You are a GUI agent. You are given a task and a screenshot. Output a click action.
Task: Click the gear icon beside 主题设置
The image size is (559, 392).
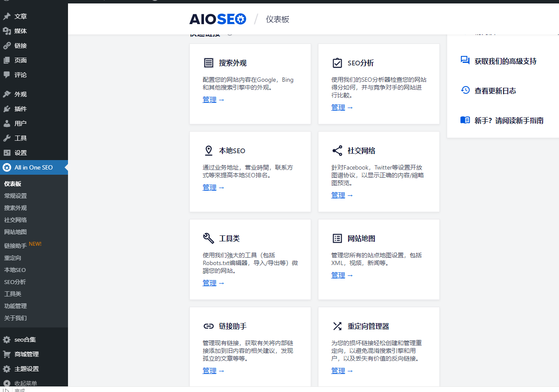click(x=7, y=369)
